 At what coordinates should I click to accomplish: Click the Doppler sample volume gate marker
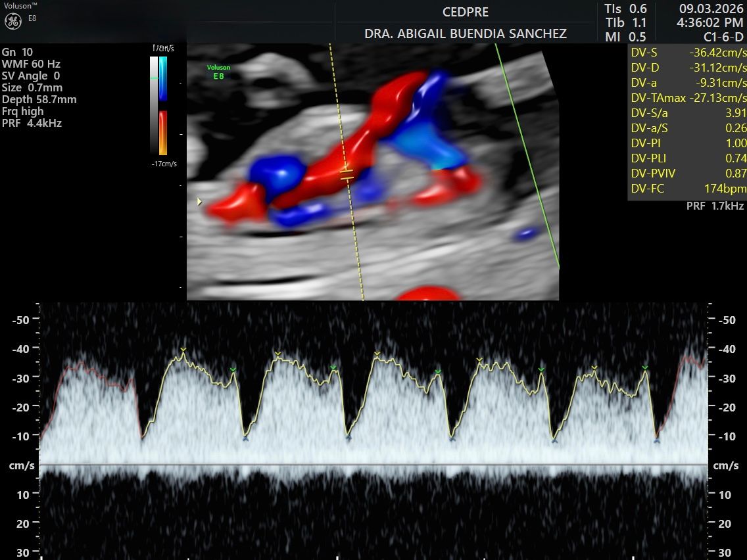coord(347,174)
